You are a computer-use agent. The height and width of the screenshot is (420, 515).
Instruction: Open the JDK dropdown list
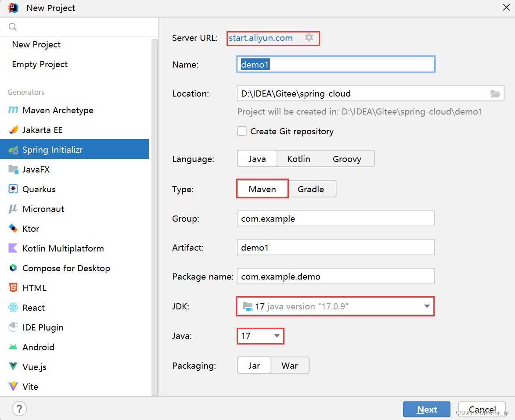[335, 306]
